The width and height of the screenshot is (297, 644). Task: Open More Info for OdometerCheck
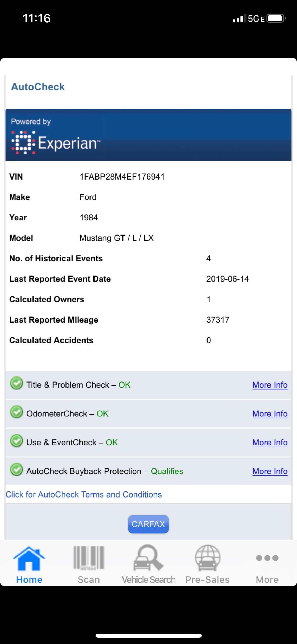(270, 414)
